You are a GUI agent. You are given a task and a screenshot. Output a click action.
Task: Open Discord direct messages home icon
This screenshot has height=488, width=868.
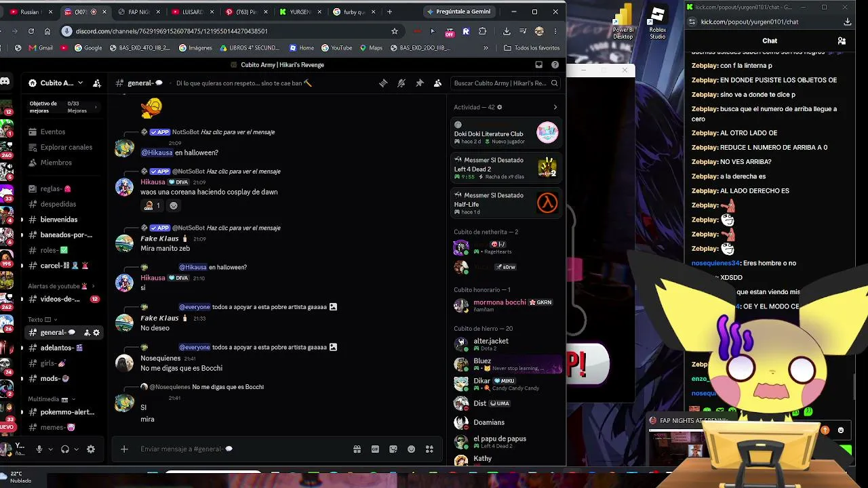5,82
